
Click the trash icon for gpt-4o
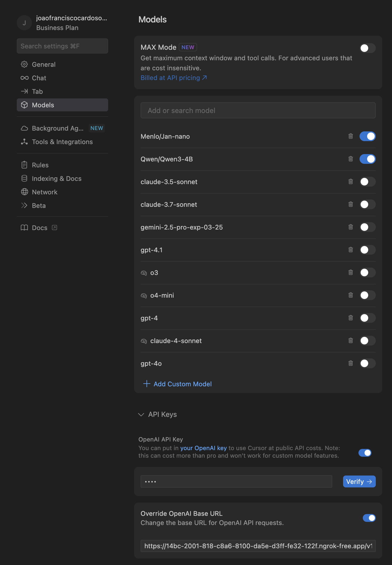(351, 363)
